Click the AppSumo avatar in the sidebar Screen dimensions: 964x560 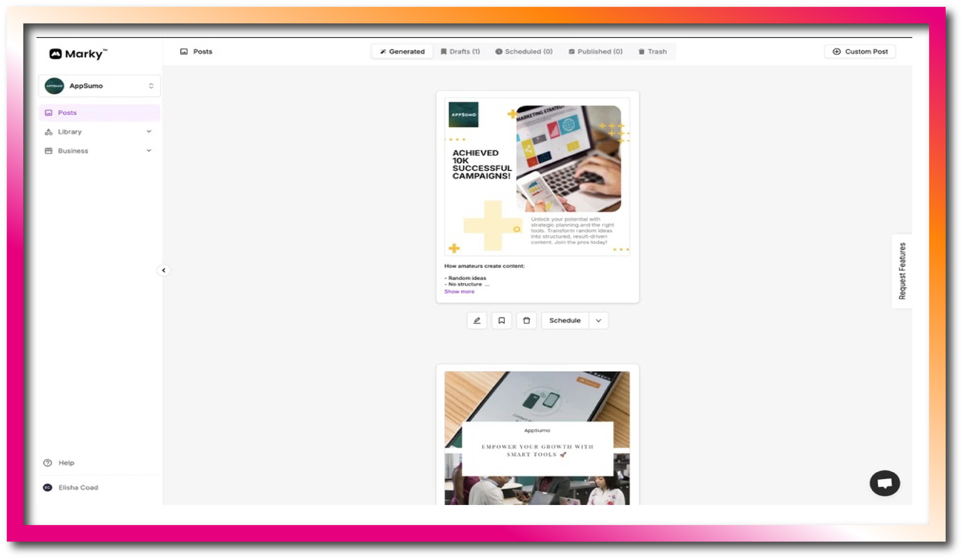click(x=54, y=86)
